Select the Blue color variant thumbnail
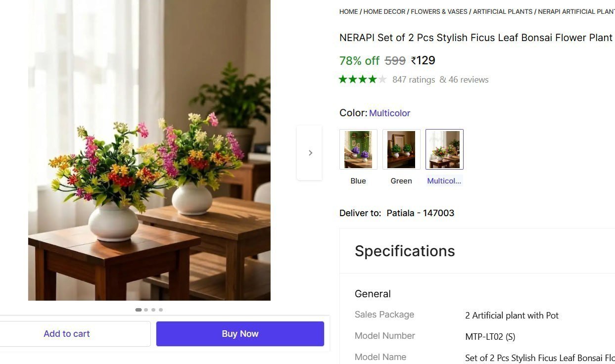615x364 pixels. coord(358,149)
